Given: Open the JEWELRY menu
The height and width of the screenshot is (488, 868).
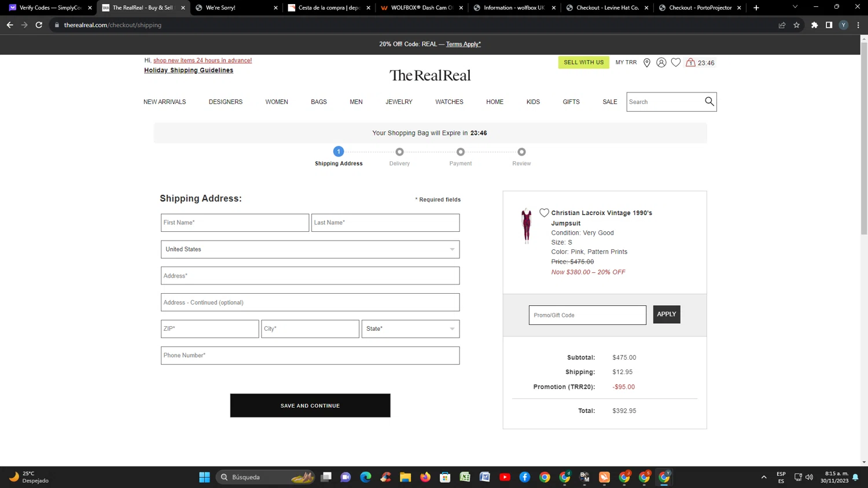Looking at the screenshot, I should [x=399, y=102].
